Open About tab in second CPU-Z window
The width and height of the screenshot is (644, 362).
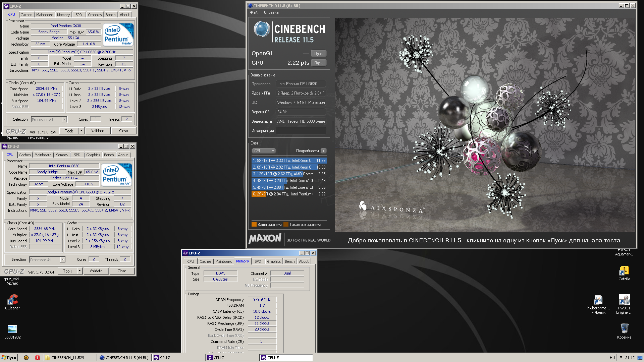click(123, 155)
